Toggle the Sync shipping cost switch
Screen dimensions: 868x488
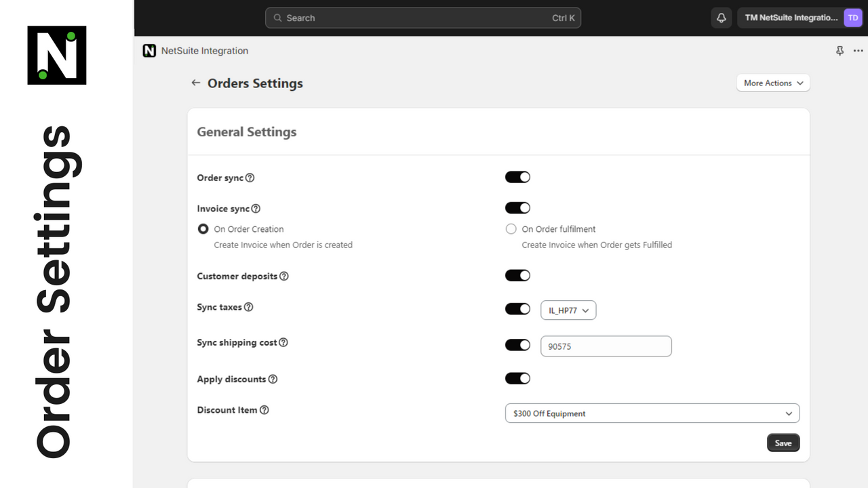(x=517, y=345)
